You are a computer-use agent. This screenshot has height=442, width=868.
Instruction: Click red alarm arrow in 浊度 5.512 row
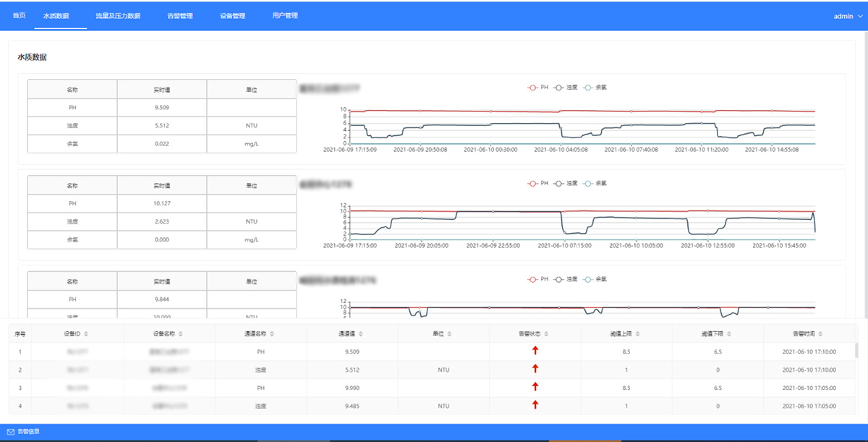tap(535, 369)
